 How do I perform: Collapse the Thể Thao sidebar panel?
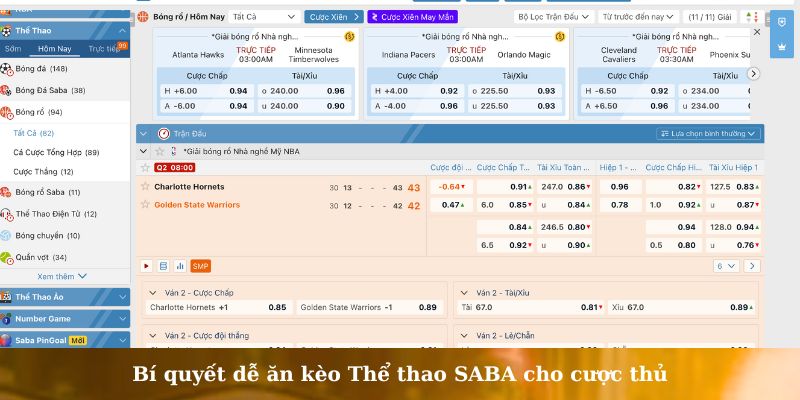tap(122, 31)
